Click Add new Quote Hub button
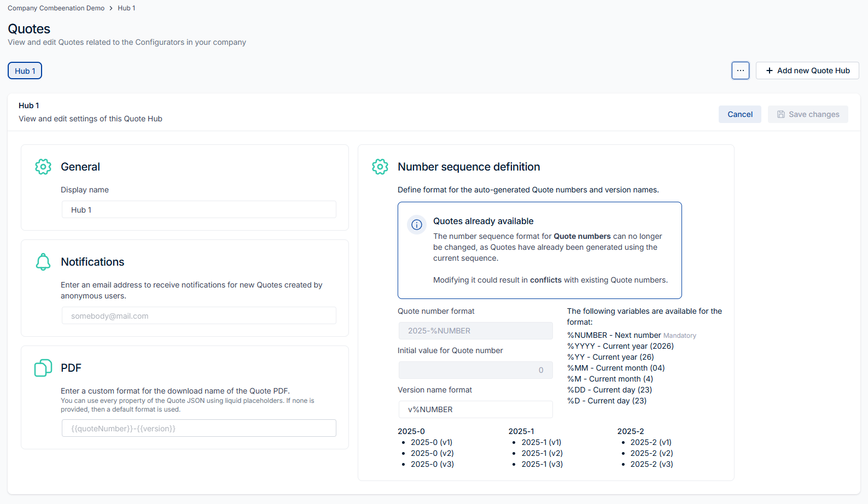 coord(807,71)
